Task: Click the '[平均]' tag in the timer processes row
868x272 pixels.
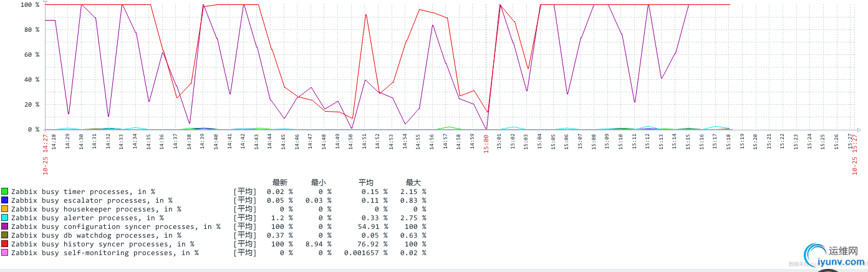Action: [x=245, y=192]
